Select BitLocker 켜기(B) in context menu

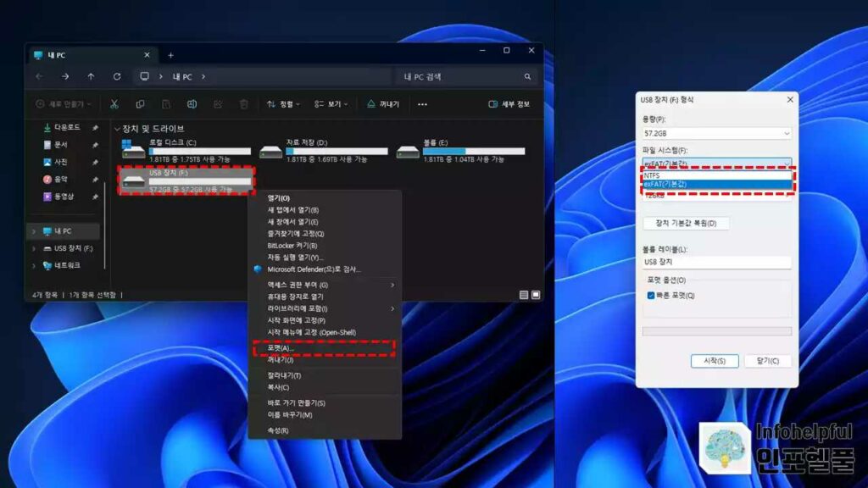(325, 246)
